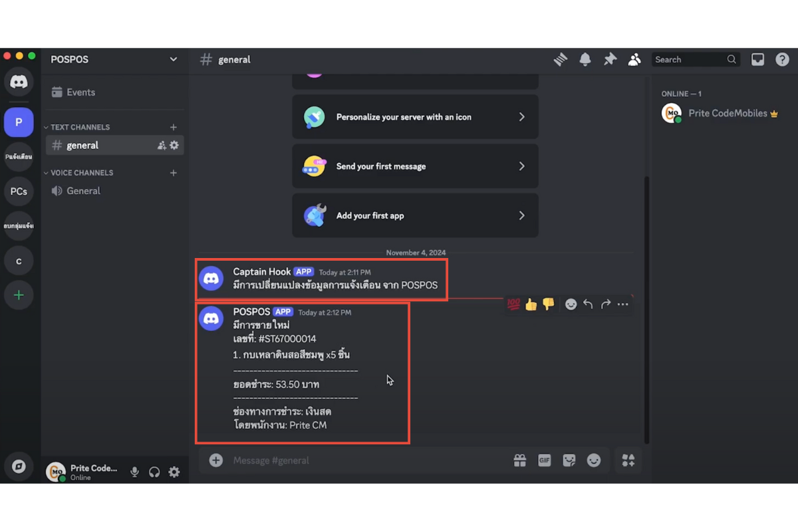798x532 pixels.
Task: Open notification settings bell icon
Action: (x=585, y=60)
